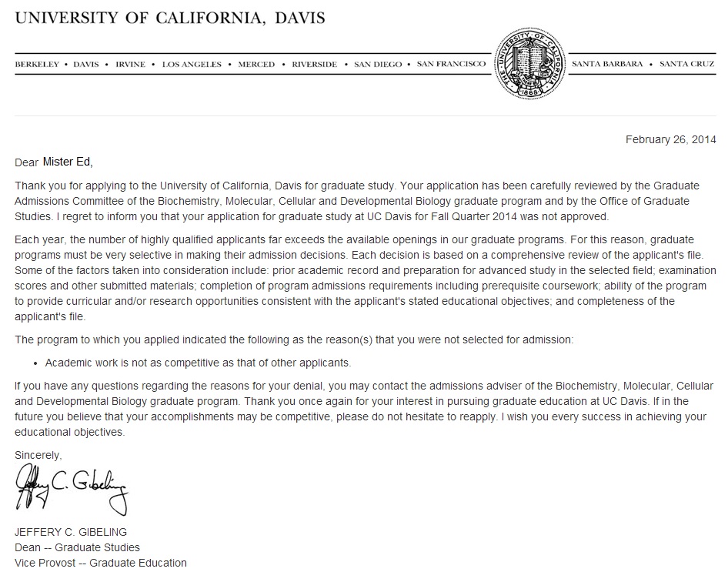The image size is (728, 582).
Task: Click the Los Angeles campus name
Action: coord(192,65)
